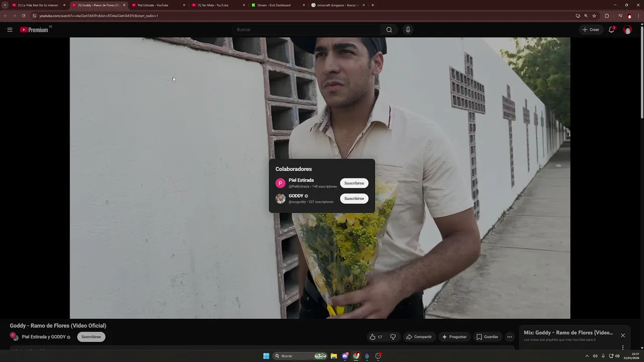The height and width of the screenshot is (362, 644).
Task: Go back in browser history
Action: click(x=6, y=16)
